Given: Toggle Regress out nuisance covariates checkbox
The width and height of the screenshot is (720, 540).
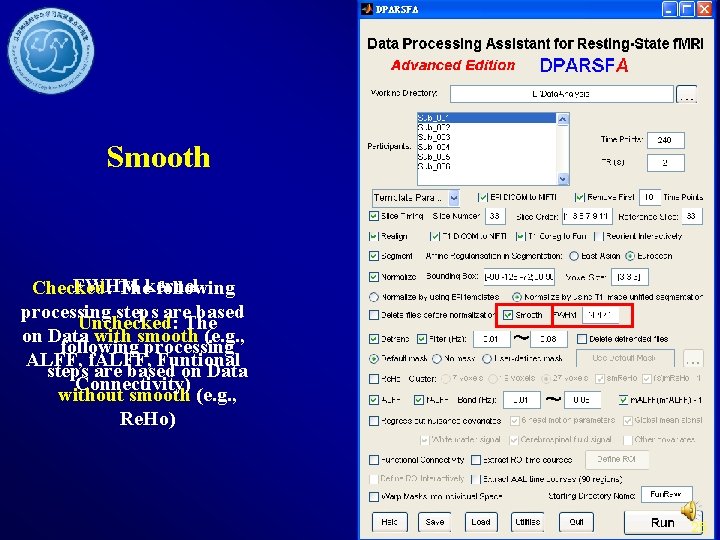Looking at the screenshot, I should [x=374, y=421].
